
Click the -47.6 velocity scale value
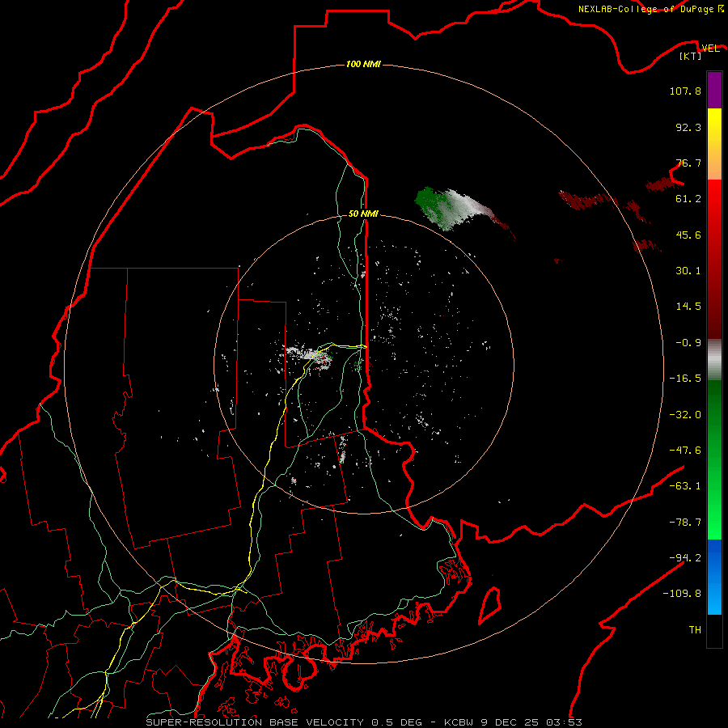(x=685, y=451)
